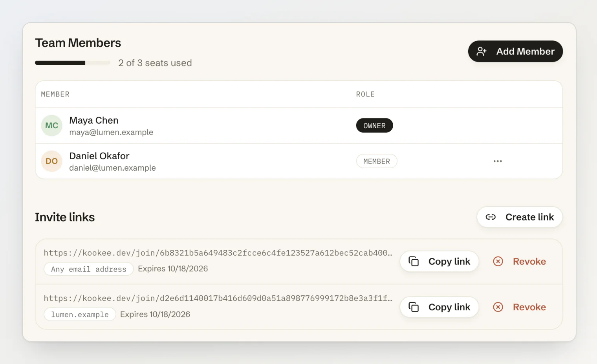Select the name 'Maya Chen'

tap(94, 120)
